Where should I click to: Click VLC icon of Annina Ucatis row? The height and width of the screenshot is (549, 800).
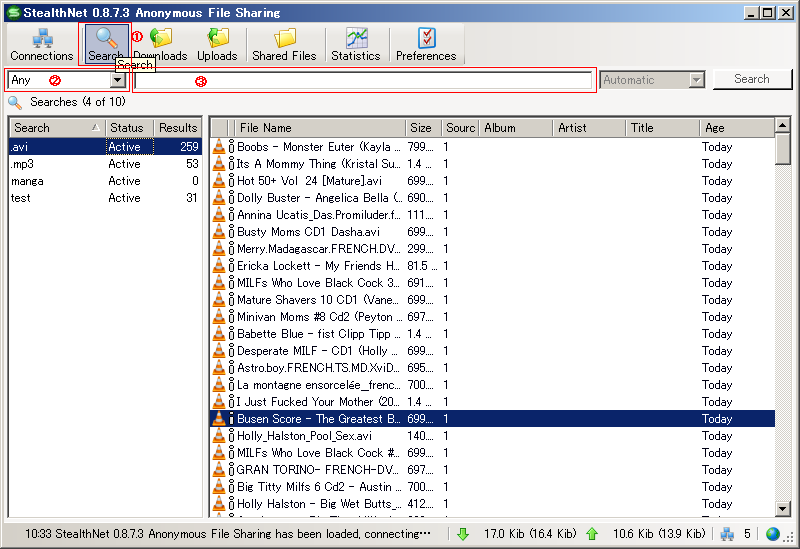pos(219,214)
